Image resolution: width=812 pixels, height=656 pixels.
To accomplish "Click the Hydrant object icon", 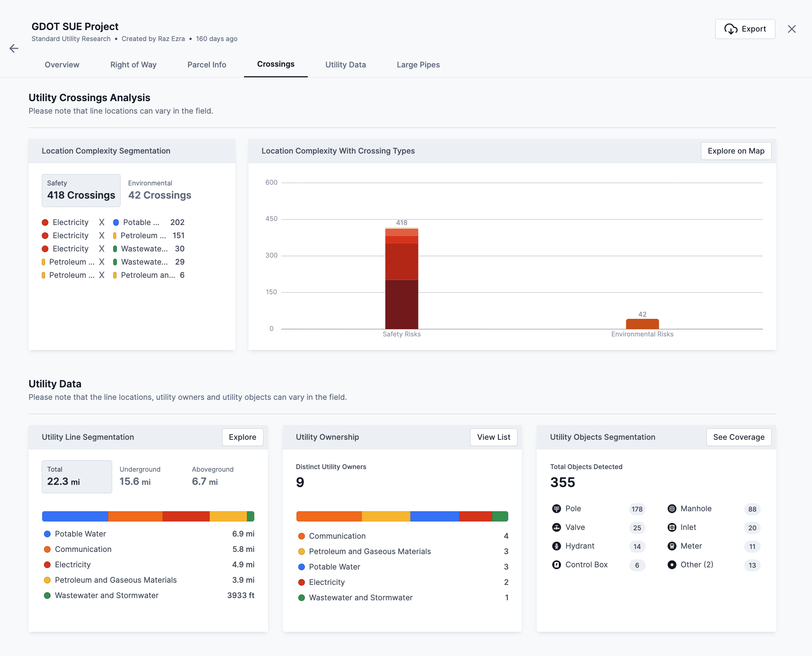I will tap(556, 546).
